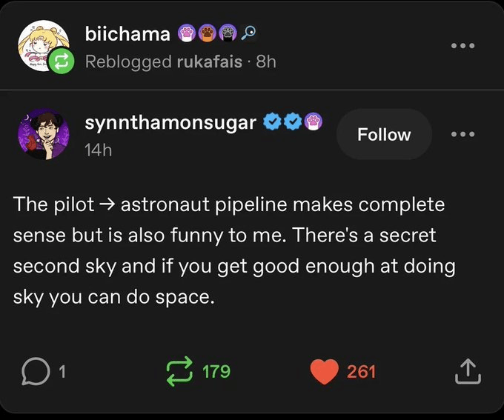This screenshot has height=420, width=504.
Task: Tap the orange paw badge by biichama
Action: [x=207, y=33]
